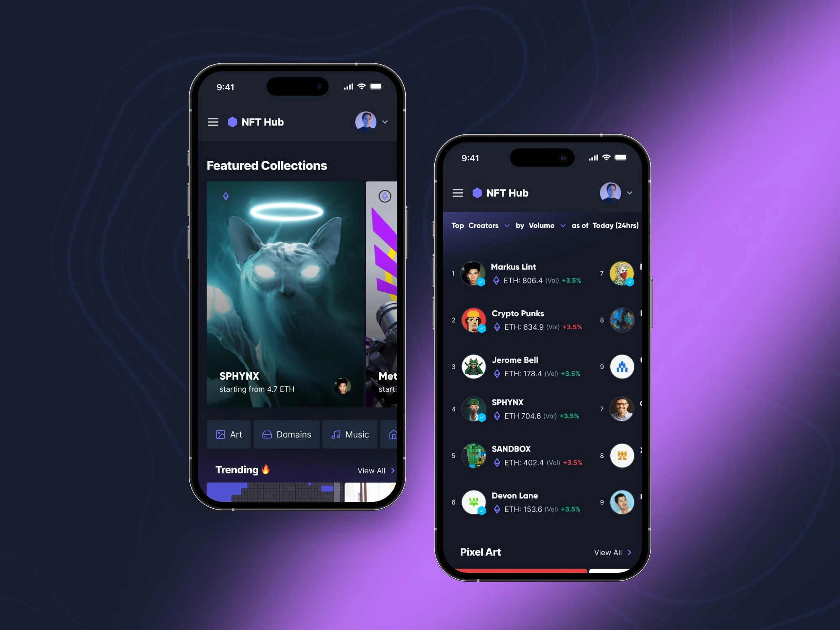Tap the hamburger menu icon

click(x=214, y=122)
